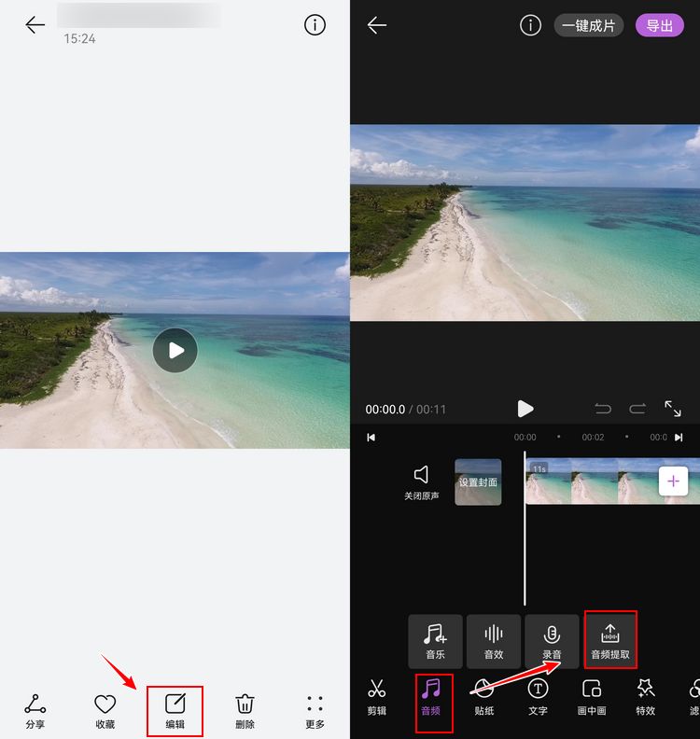Tap the 分享 share icon

35,711
